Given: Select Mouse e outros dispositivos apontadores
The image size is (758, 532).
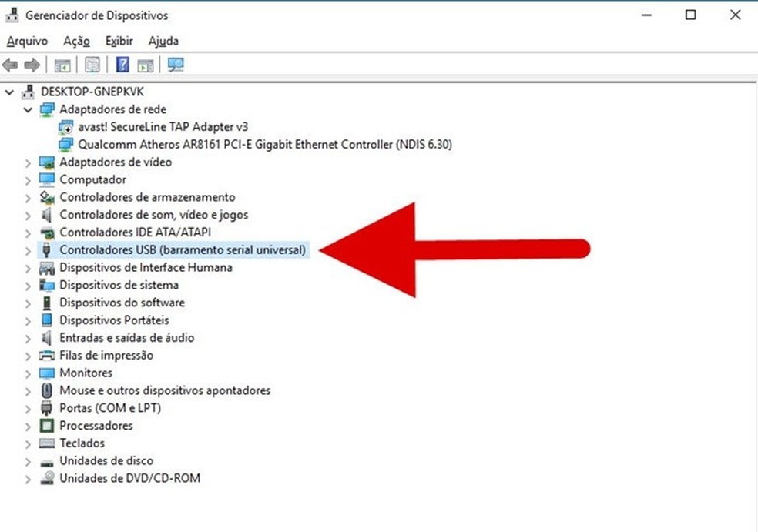Looking at the screenshot, I should click(165, 390).
